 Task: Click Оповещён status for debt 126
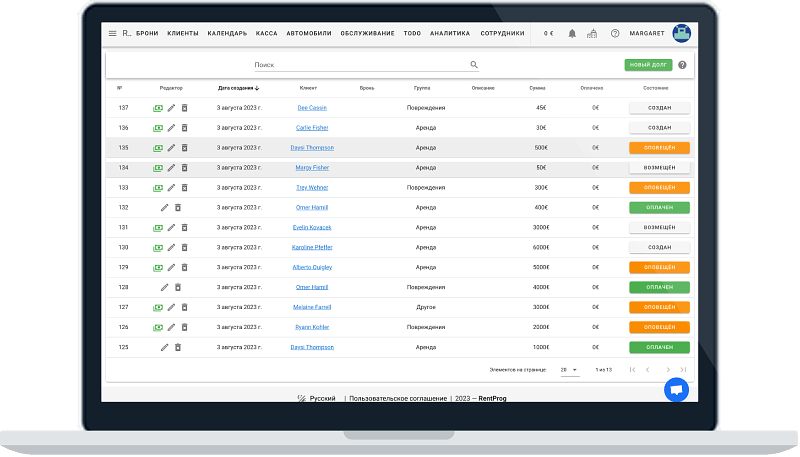(x=659, y=327)
